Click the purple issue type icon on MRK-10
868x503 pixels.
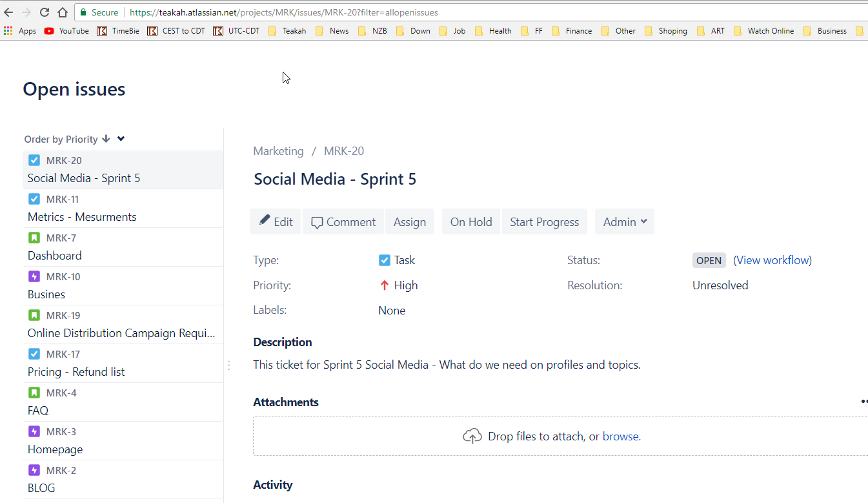(x=34, y=276)
